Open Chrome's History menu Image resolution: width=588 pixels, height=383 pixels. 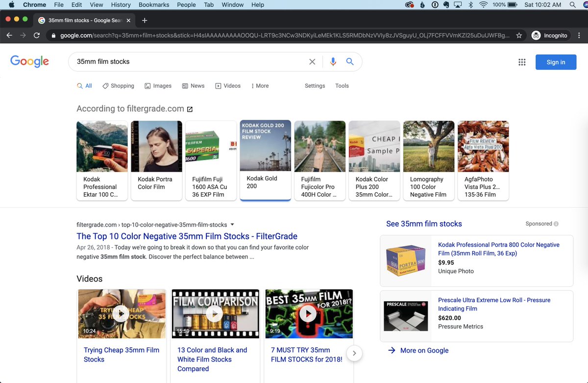121,5
